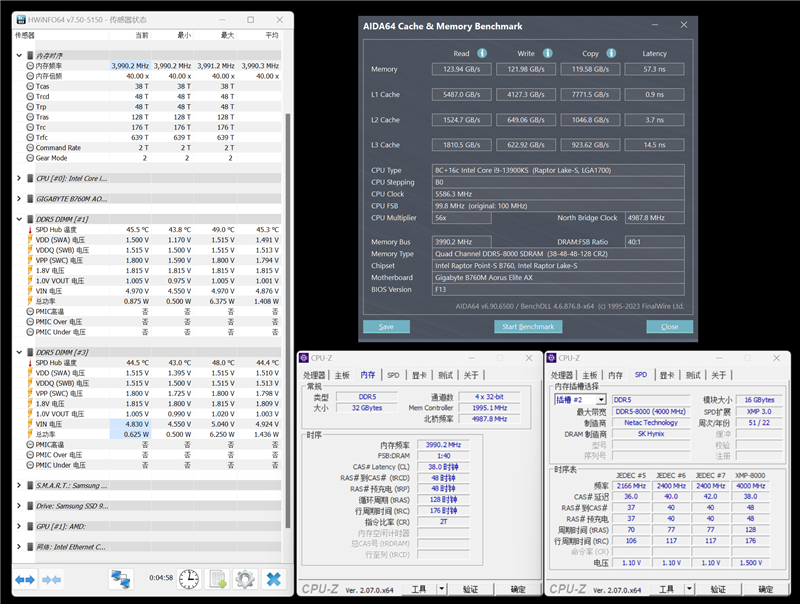Viewport: 800px width, 604px height.
Task: Click the blue right arrow in HWiNFO corner
Action: coord(30,579)
